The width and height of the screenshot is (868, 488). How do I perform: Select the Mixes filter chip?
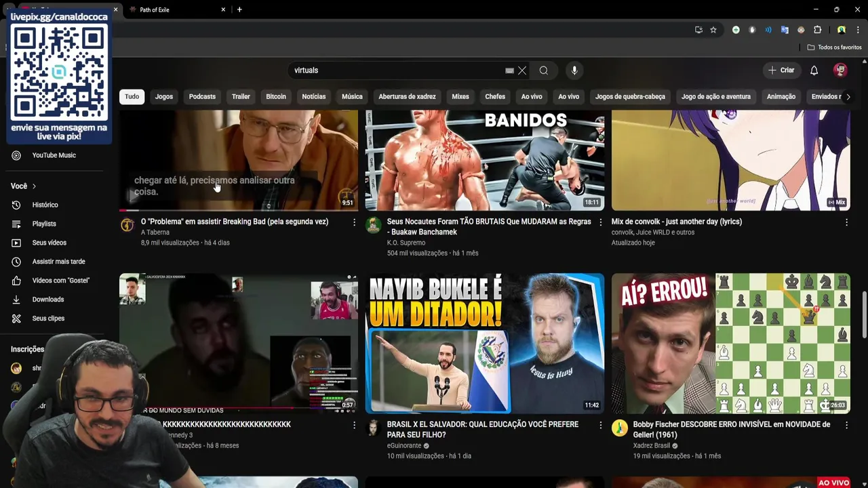(x=460, y=96)
